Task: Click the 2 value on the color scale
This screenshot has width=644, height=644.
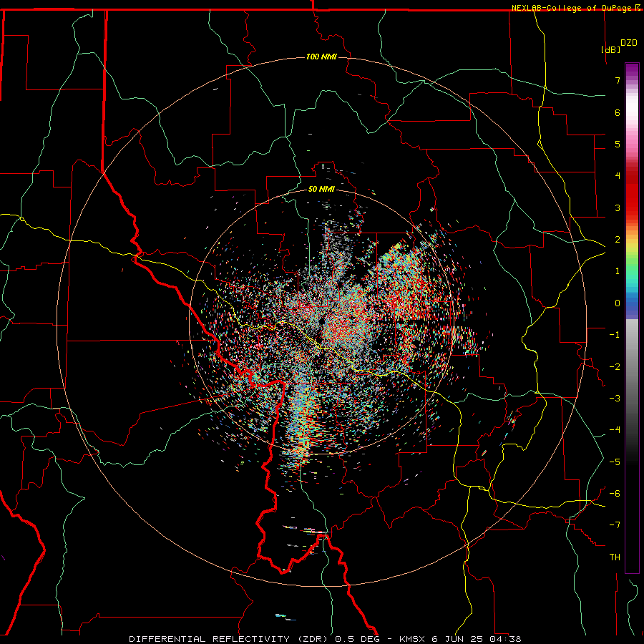Action: pos(618,240)
